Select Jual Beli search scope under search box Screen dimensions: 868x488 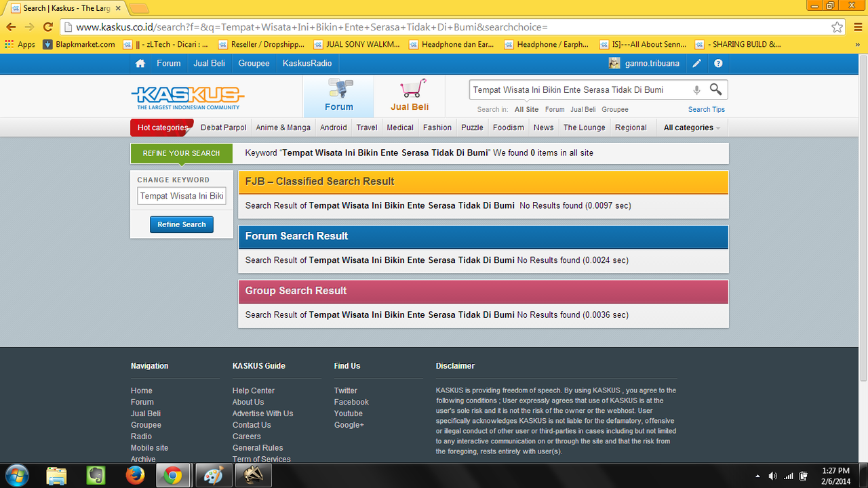point(583,109)
